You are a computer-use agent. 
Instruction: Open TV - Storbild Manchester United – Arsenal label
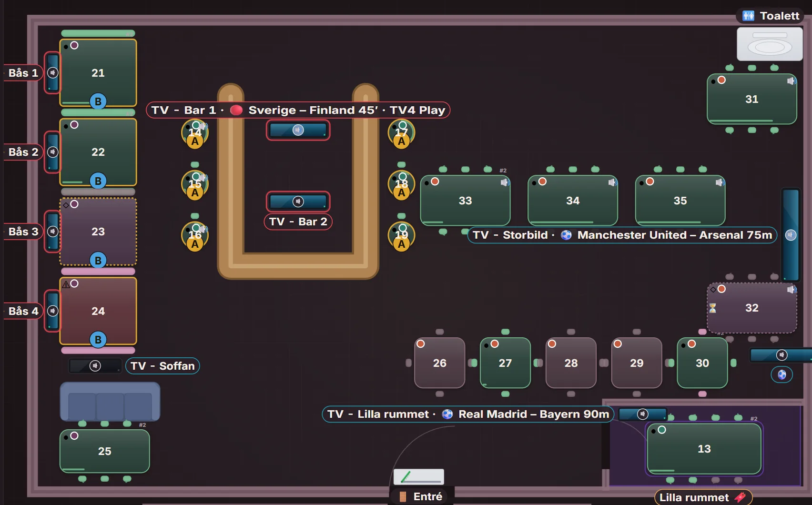pyautogui.click(x=622, y=235)
